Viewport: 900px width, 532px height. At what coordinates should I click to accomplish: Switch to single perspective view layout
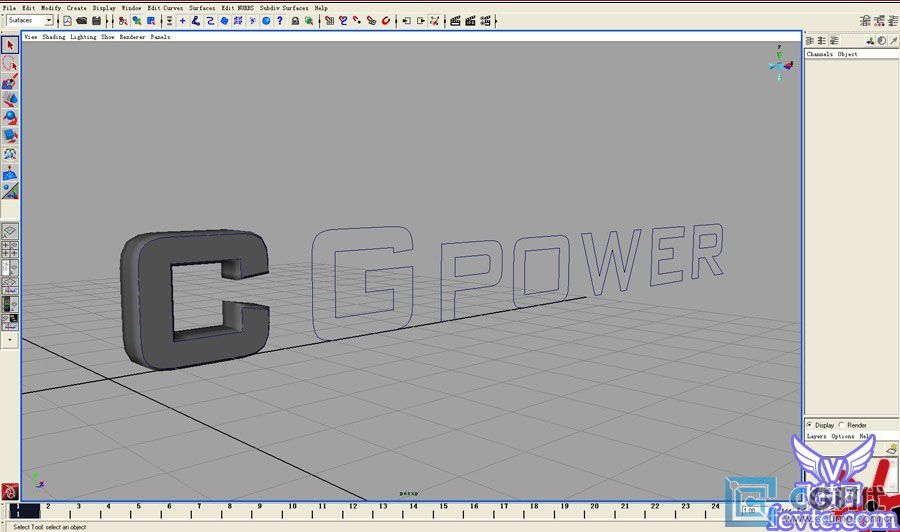click(10, 231)
